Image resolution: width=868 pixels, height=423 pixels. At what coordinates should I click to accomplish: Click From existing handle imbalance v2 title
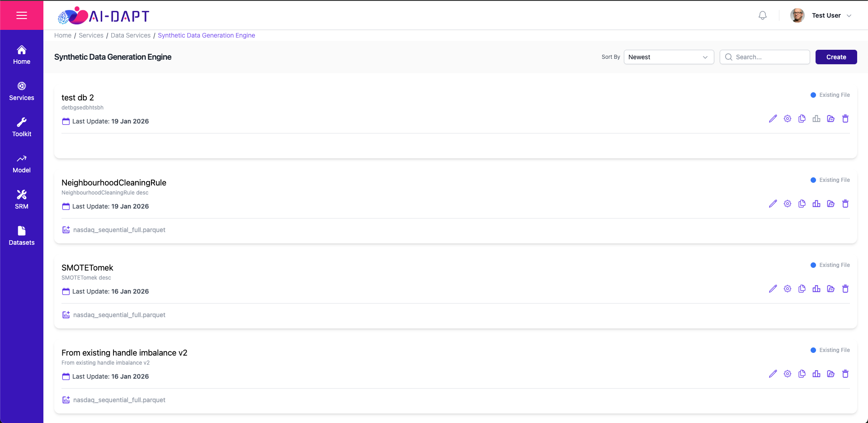tap(124, 353)
